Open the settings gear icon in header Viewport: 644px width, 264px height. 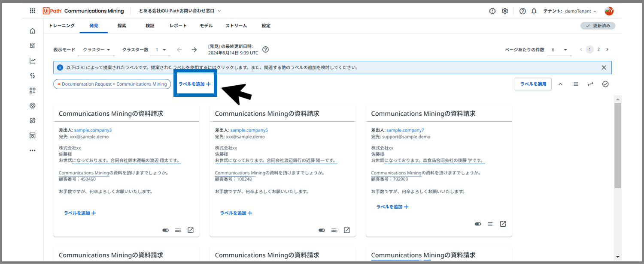tap(505, 11)
